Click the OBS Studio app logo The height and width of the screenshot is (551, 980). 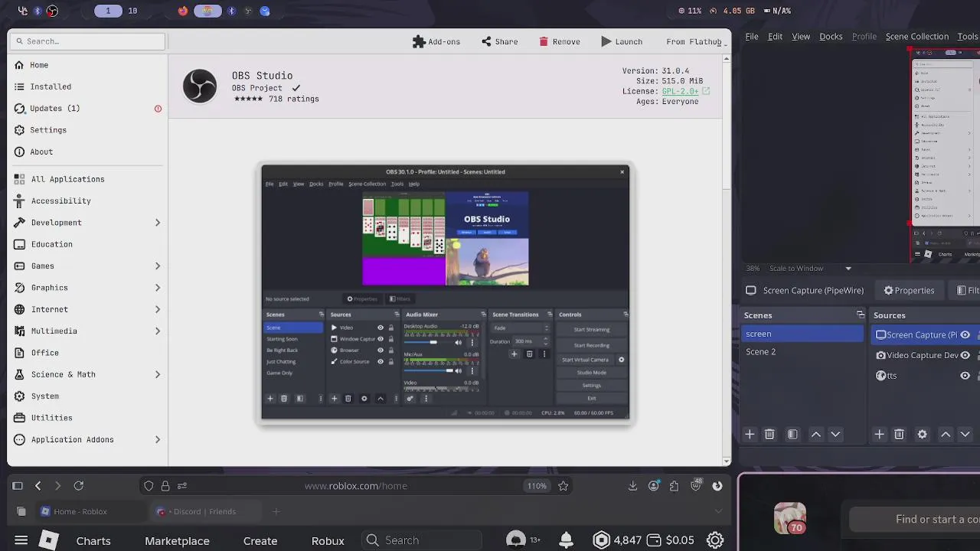[200, 86]
